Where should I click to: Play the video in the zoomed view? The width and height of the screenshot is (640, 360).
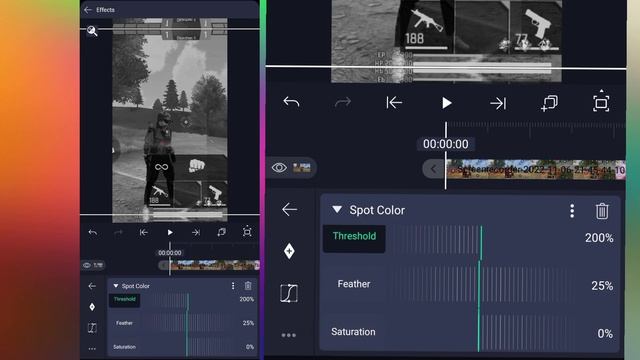(446, 103)
